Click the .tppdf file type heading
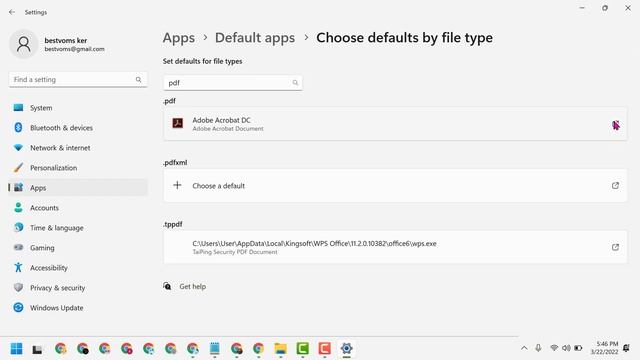Viewport: 640px width, 360px height. (x=173, y=224)
